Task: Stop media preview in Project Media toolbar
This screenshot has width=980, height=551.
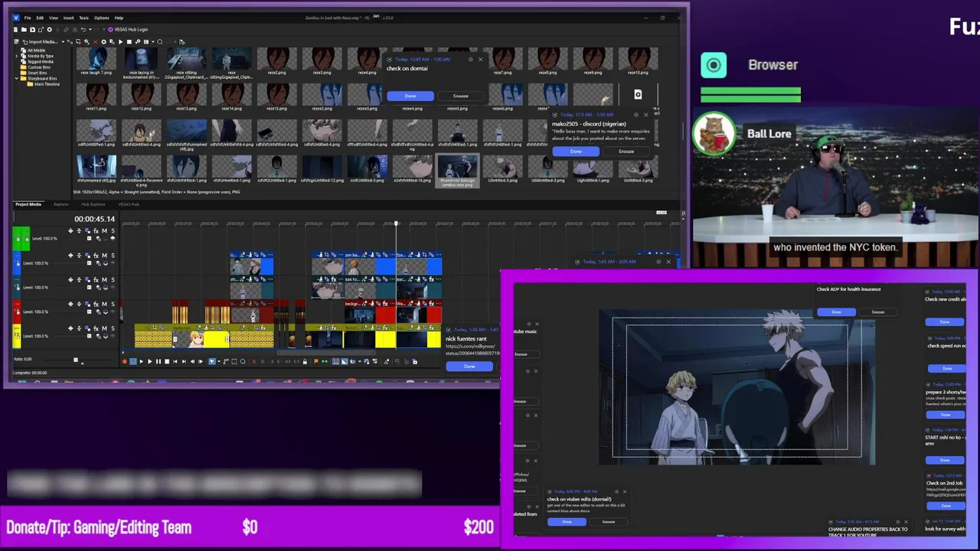Action: coord(129,42)
